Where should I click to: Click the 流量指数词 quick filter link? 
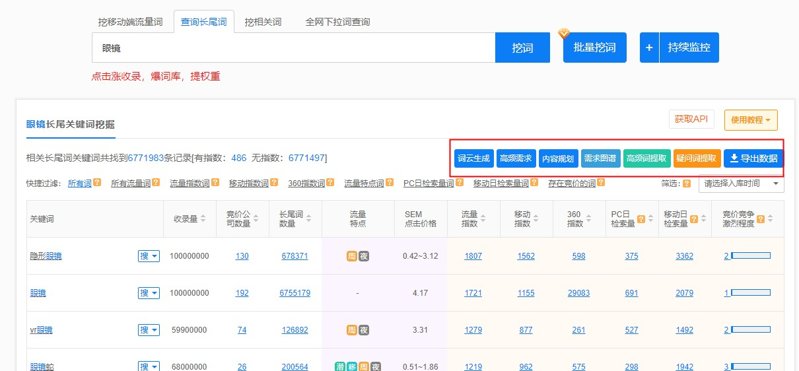tap(190, 183)
